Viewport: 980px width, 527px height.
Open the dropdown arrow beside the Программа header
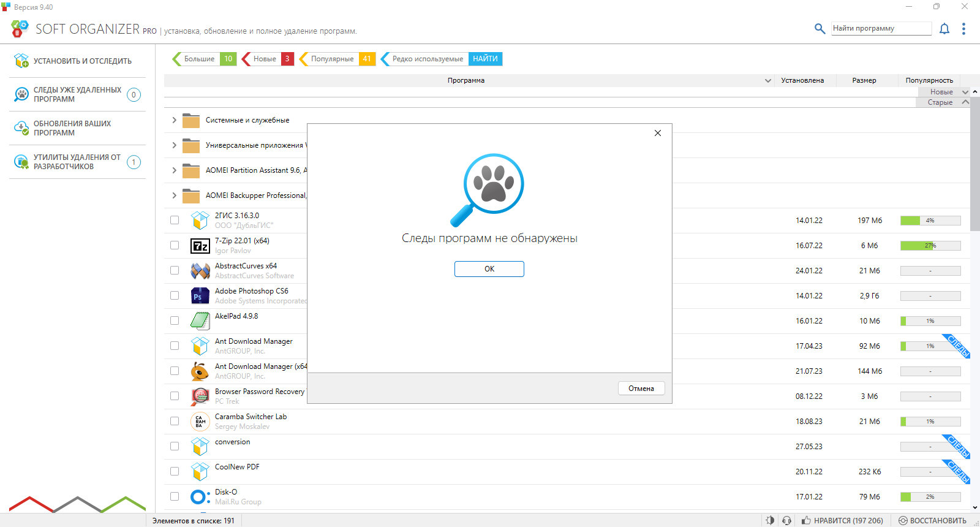coord(768,80)
